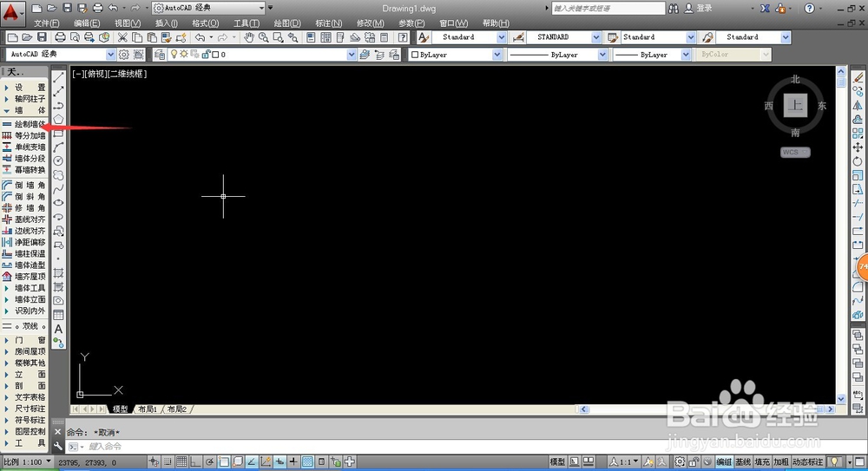This screenshot has width=868, height=471.
Task: Select the Move tool in modify toolbar
Action: point(858,147)
